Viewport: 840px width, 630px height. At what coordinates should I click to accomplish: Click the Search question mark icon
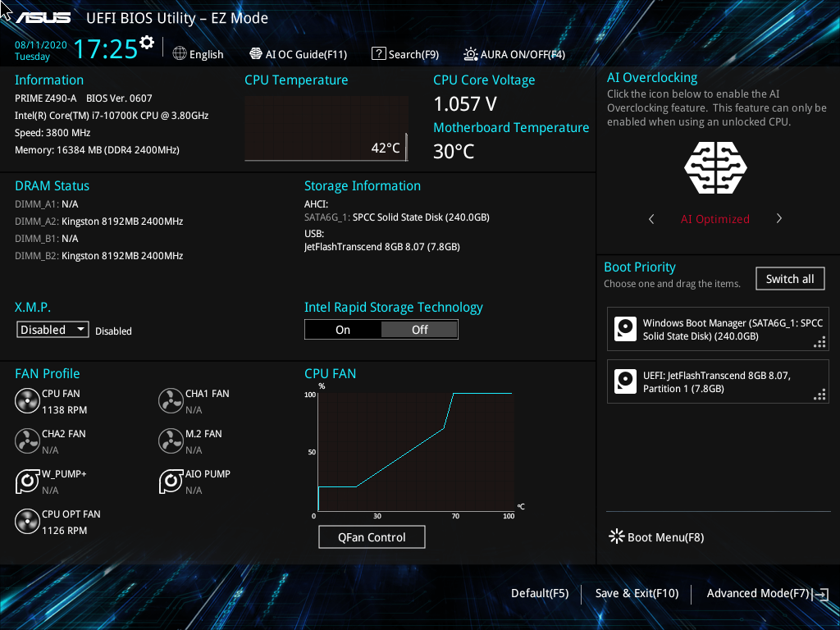(379, 53)
